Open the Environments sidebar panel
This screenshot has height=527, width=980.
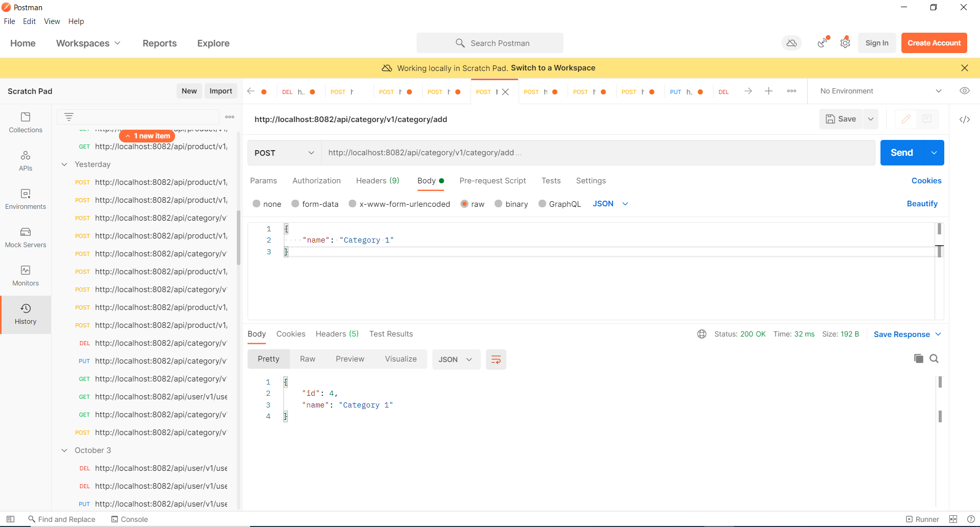[26, 200]
